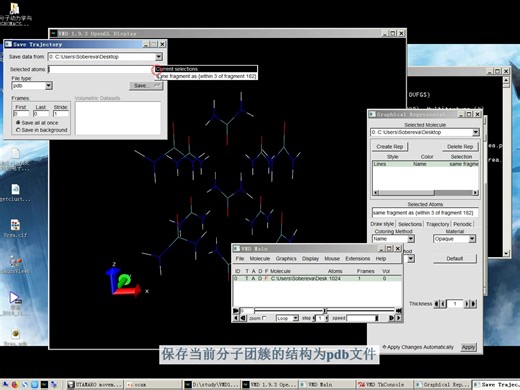Click Save... button in Save Trajectory
Image resolution: width=520 pixels, height=390 pixels.
[146, 86]
